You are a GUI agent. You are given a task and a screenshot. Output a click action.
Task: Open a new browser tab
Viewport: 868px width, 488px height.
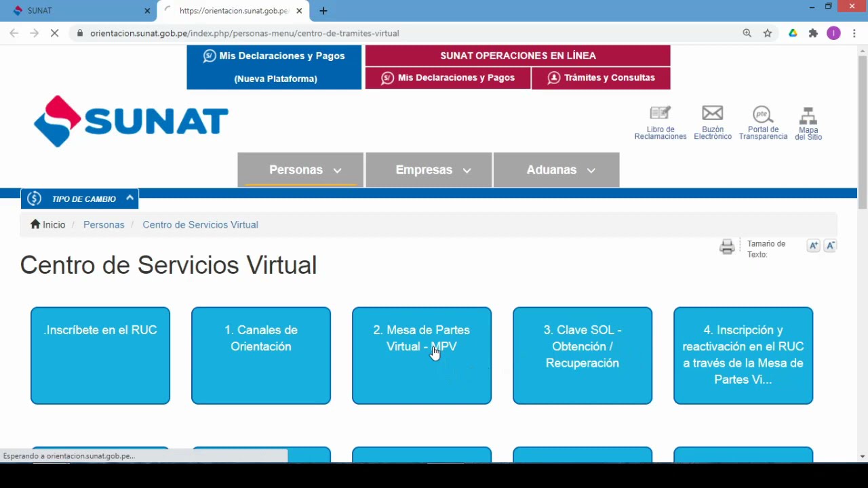tap(323, 11)
